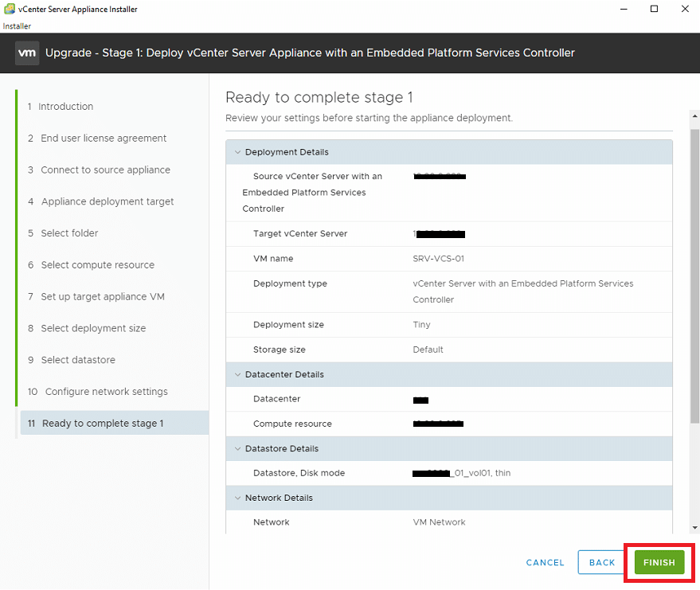The height and width of the screenshot is (590, 700).
Task: Click the Deployment size value Tiny
Action: (421, 325)
